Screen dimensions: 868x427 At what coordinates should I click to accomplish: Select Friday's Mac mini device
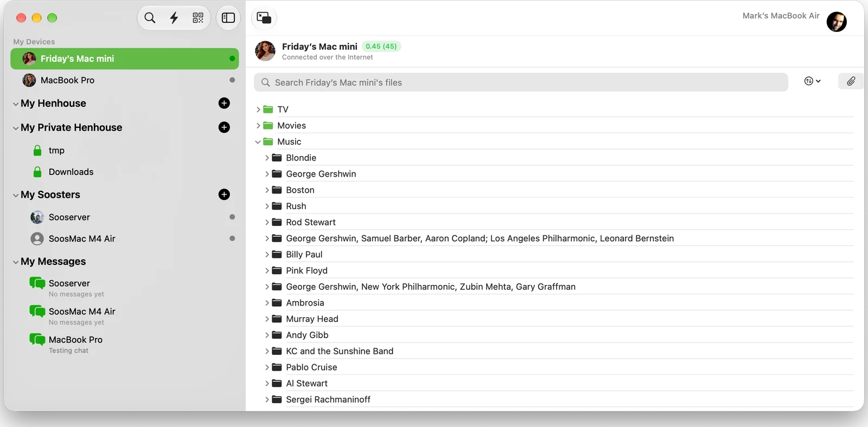125,59
